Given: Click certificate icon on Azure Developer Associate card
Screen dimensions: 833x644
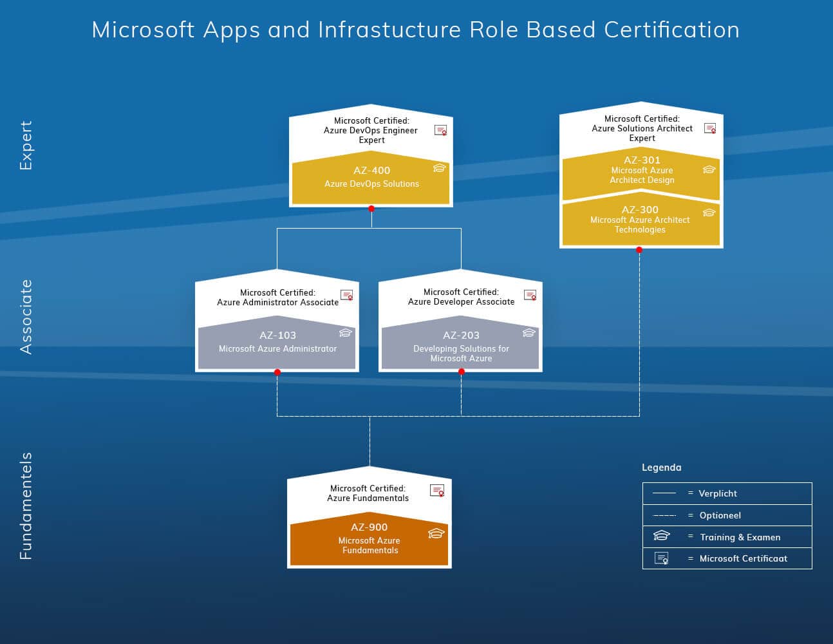Looking at the screenshot, I should [x=530, y=294].
